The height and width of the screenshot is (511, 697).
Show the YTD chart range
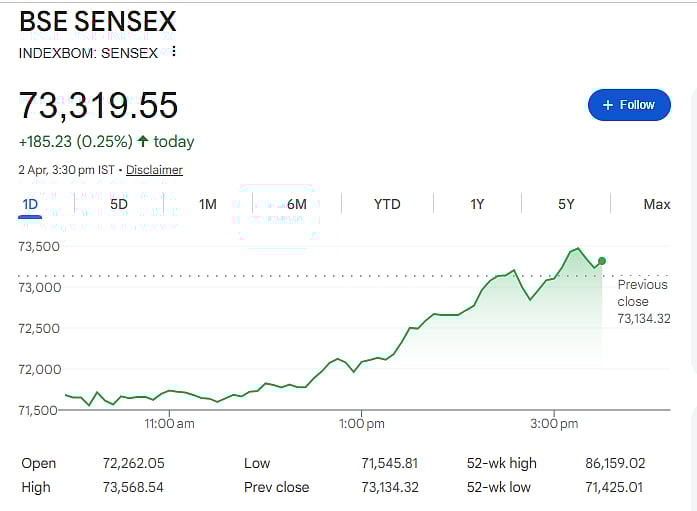tap(387, 204)
